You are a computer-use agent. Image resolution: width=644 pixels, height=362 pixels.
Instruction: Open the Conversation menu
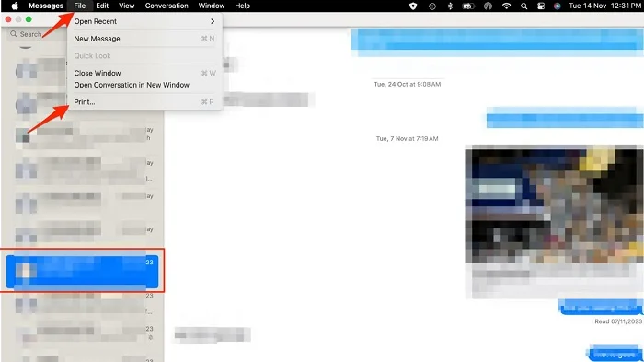pos(167,6)
